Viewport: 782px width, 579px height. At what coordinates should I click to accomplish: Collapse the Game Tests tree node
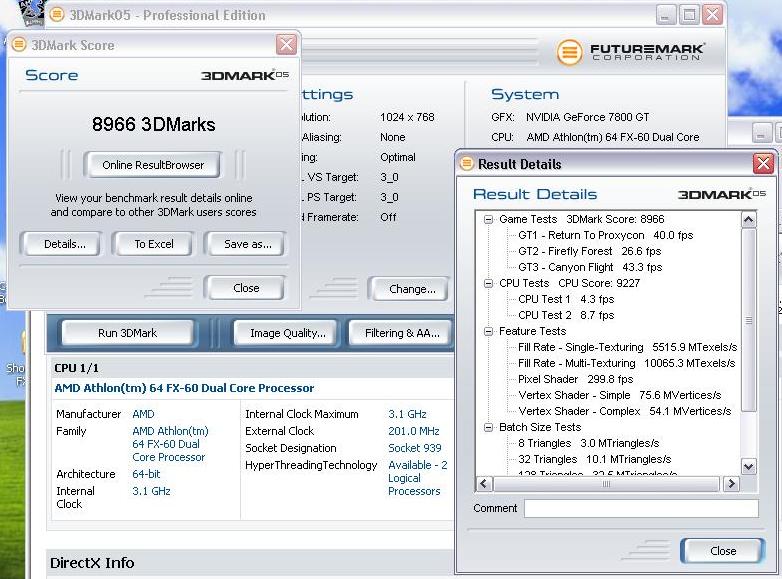click(x=488, y=219)
